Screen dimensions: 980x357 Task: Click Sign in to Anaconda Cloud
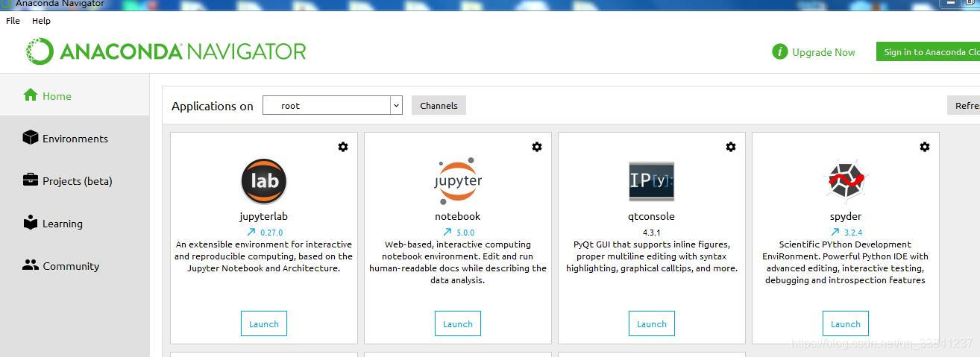pos(929,51)
